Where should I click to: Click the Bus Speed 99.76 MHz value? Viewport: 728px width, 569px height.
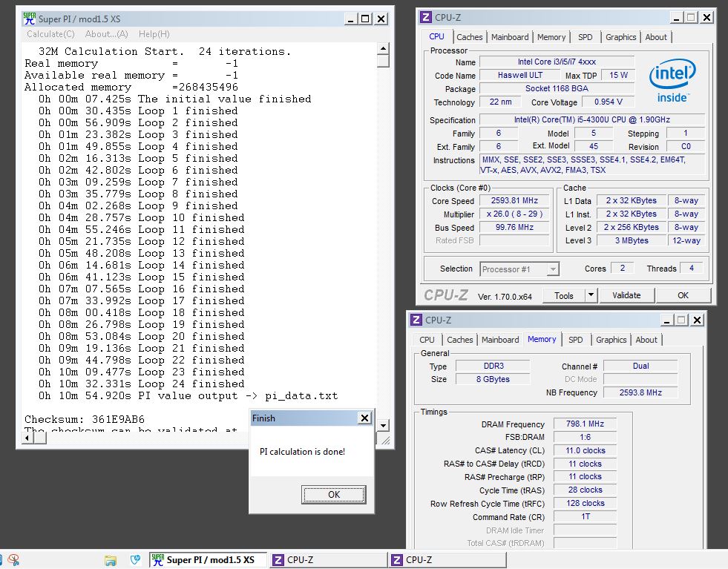click(514, 228)
